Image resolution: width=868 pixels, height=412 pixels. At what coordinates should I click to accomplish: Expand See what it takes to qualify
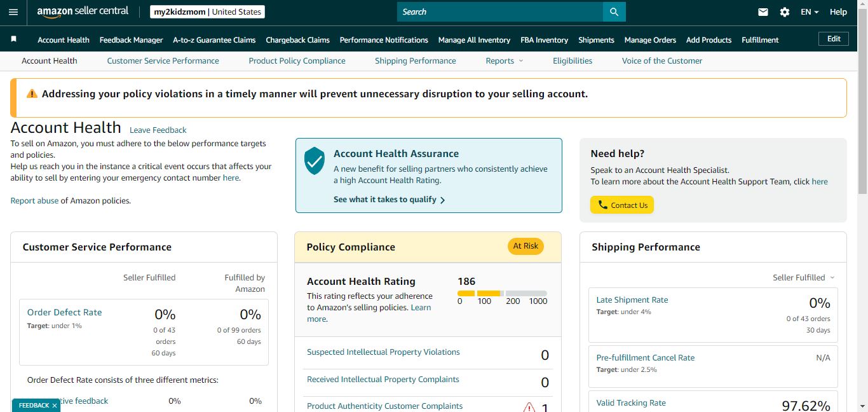pos(389,200)
